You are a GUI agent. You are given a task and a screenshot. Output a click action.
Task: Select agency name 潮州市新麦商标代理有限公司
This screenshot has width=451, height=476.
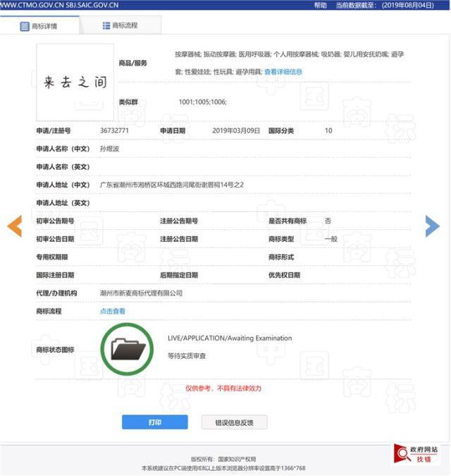pos(141,293)
